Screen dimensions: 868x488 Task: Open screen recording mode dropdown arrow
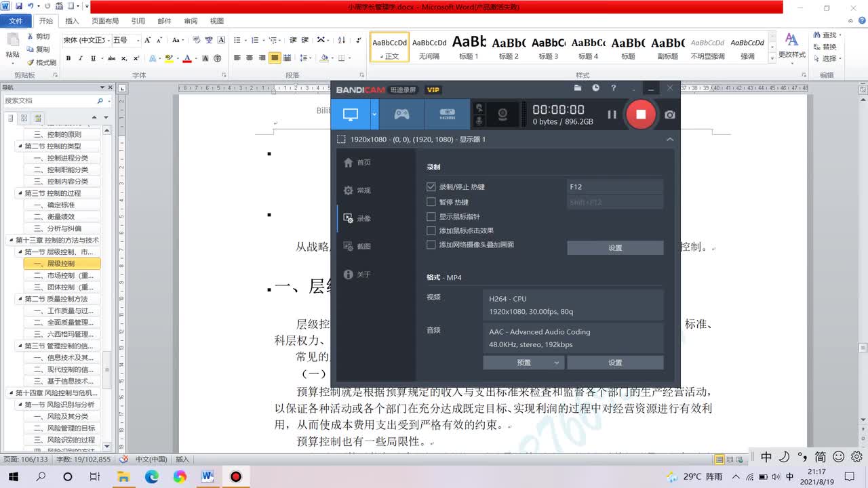[x=374, y=115]
